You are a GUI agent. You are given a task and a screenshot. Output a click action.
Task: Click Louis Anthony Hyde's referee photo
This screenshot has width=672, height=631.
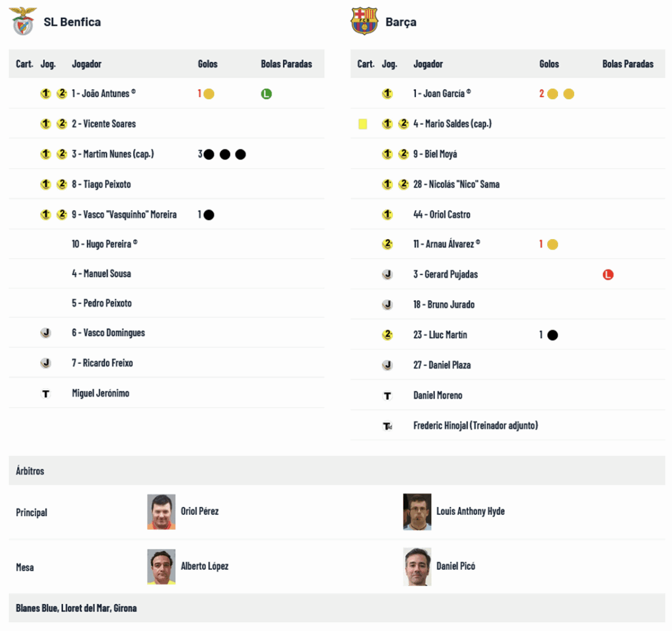point(417,512)
